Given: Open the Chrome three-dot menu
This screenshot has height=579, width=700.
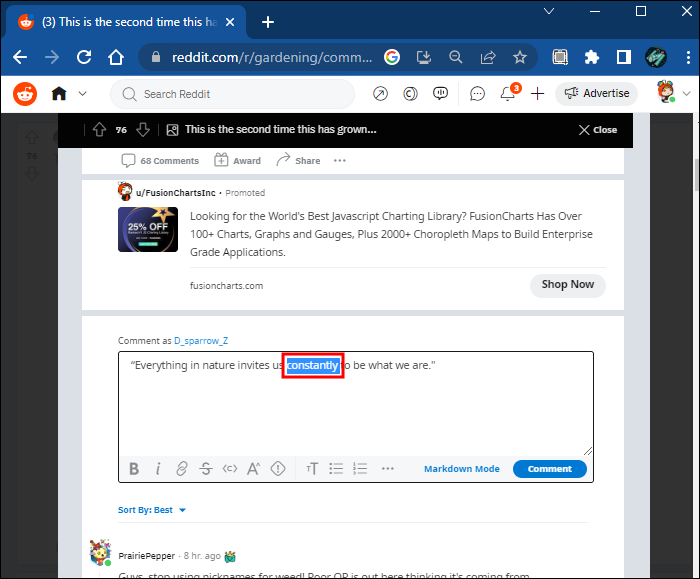Looking at the screenshot, I should [688, 57].
